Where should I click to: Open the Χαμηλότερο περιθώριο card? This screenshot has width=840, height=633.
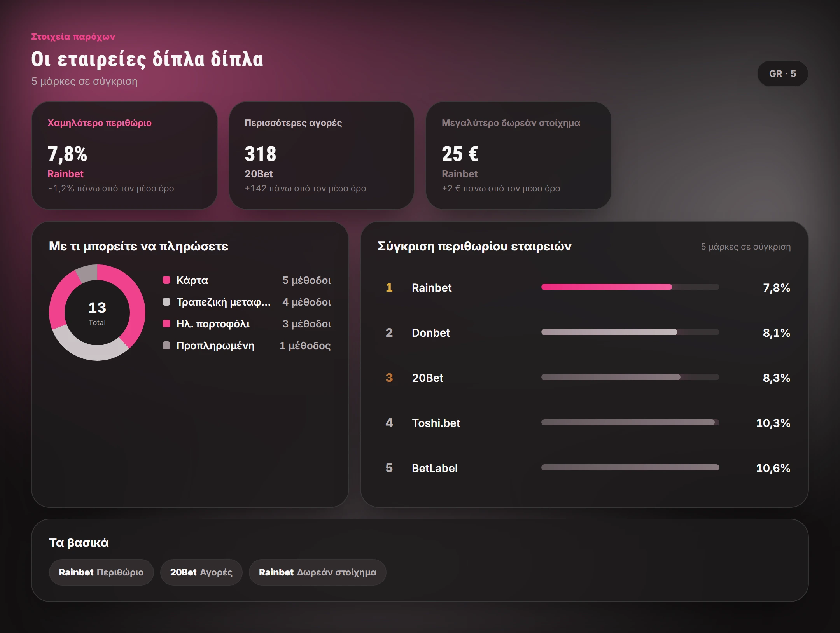pos(124,156)
